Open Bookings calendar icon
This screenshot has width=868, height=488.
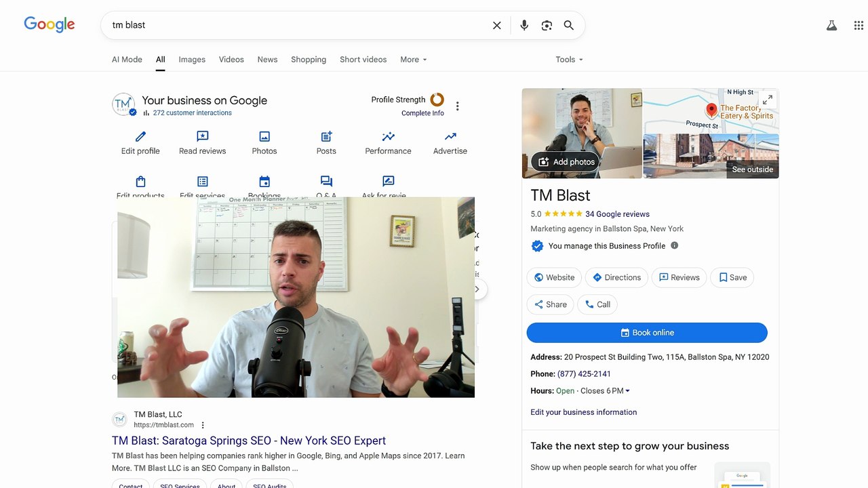point(264,182)
